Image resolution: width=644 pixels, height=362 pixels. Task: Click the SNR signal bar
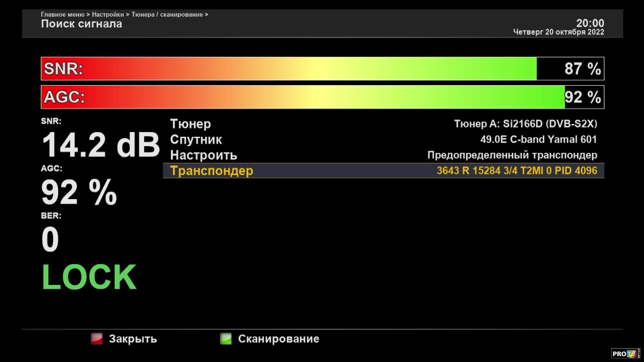[288, 69]
